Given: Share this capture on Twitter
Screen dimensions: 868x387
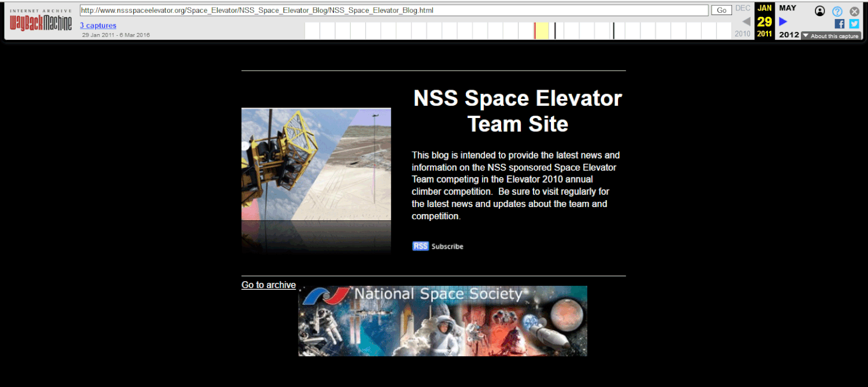Looking at the screenshot, I should pos(854,24).
